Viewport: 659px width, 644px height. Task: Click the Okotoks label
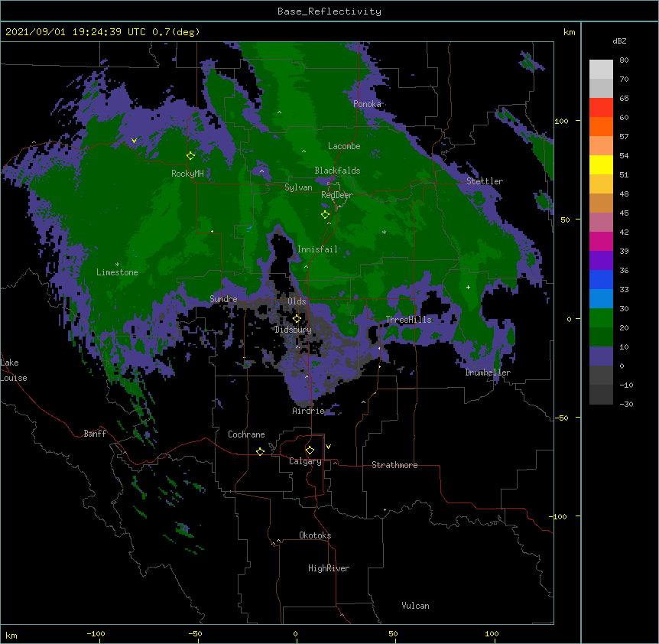[315, 535]
